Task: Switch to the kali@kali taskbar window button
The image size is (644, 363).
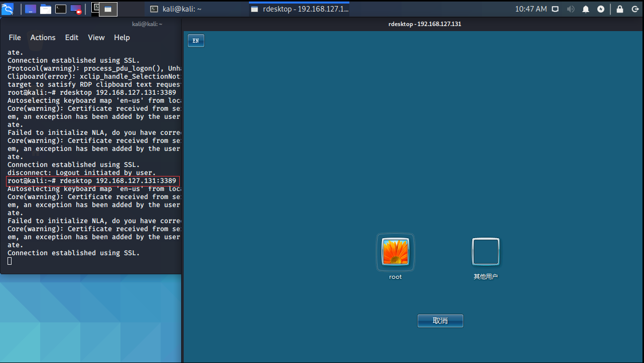Action: coord(196,9)
